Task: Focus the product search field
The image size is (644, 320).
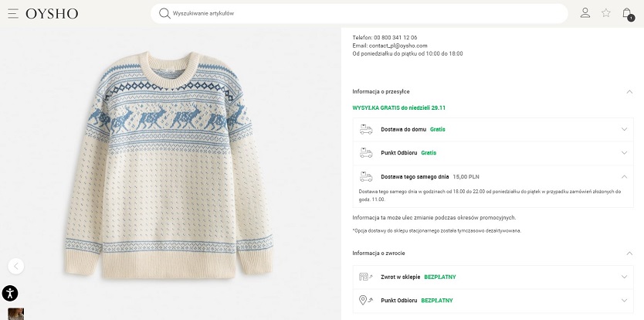Action: point(363,13)
